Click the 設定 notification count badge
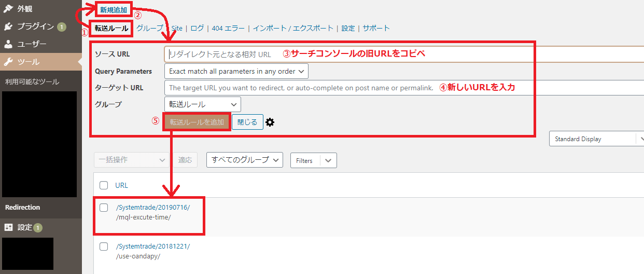 click(38, 227)
